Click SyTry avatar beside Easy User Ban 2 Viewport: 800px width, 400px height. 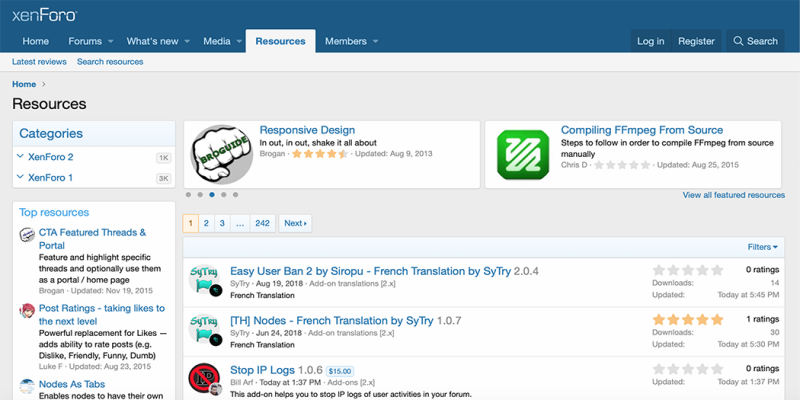[206, 280]
